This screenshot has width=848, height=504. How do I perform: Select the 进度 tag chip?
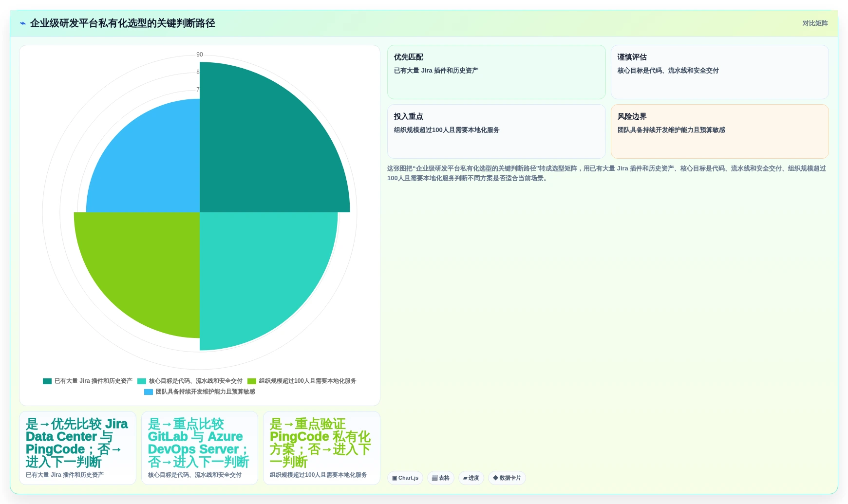pos(471,478)
